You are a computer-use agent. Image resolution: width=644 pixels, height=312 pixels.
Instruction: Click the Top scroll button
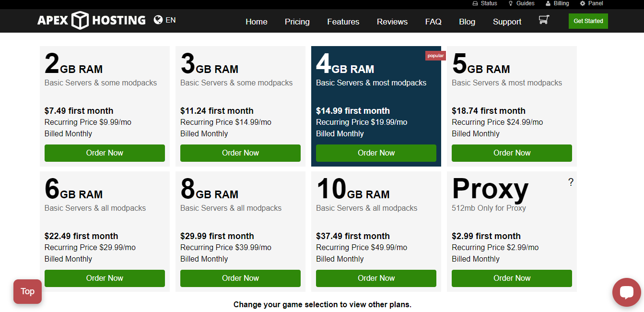point(27,291)
